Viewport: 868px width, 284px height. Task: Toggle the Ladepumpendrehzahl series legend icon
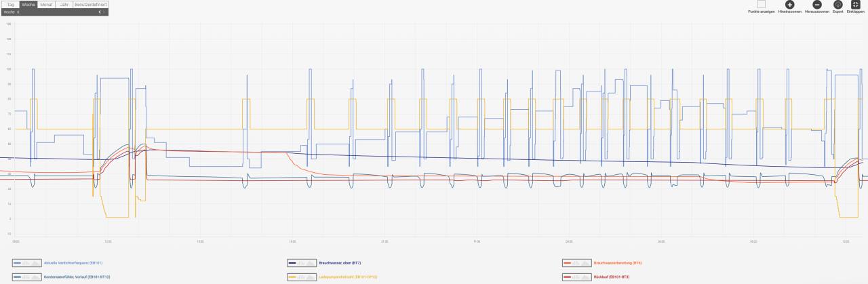pyautogui.click(x=302, y=277)
